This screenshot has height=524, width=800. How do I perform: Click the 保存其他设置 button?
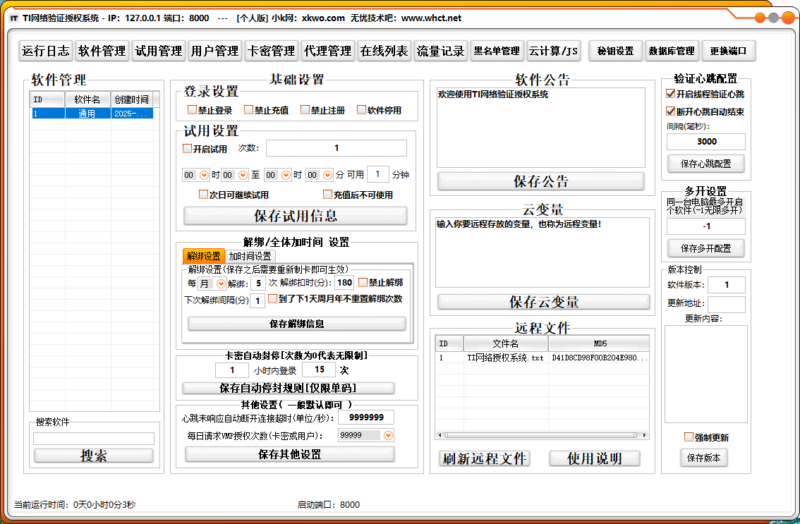click(x=289, y=454)
